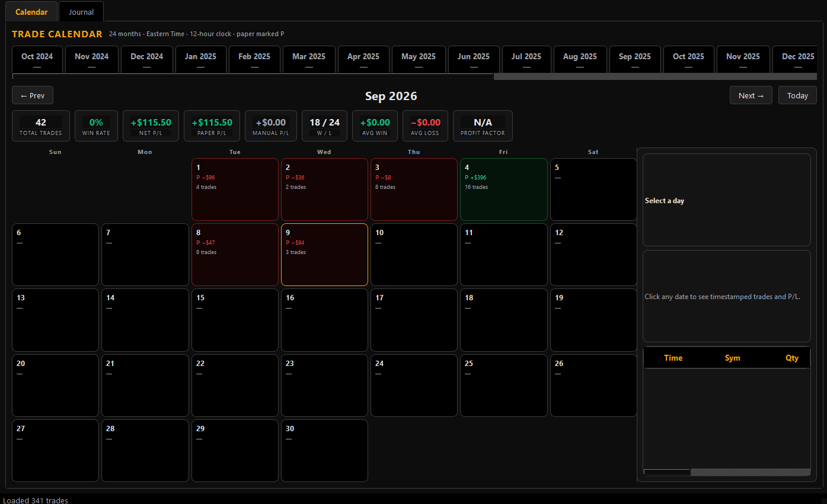Select day 20 in the calendar
Image resolution: width=827 pixels, height=504 pixels.
click(x=55, y=386)
